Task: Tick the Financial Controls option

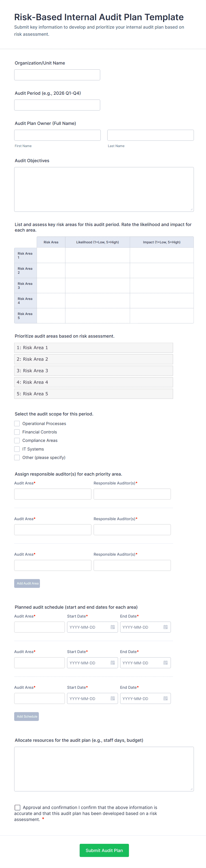Action: coord(17,432)
